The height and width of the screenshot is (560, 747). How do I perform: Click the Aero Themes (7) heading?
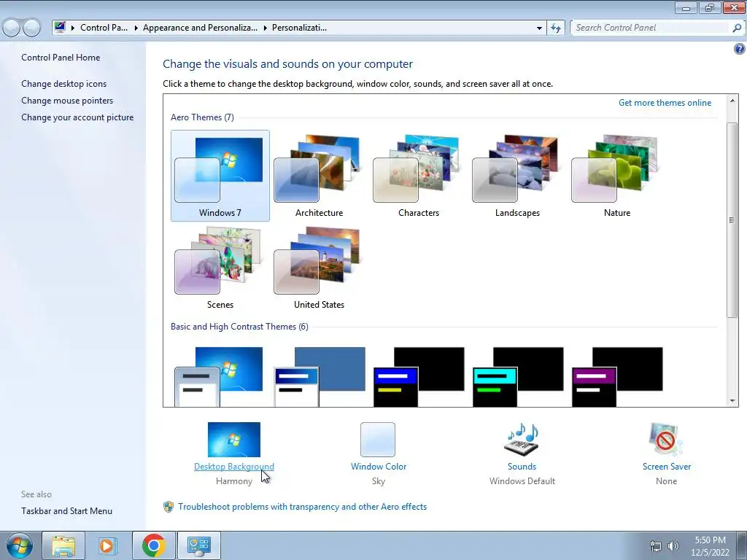[x=202, y=117]
